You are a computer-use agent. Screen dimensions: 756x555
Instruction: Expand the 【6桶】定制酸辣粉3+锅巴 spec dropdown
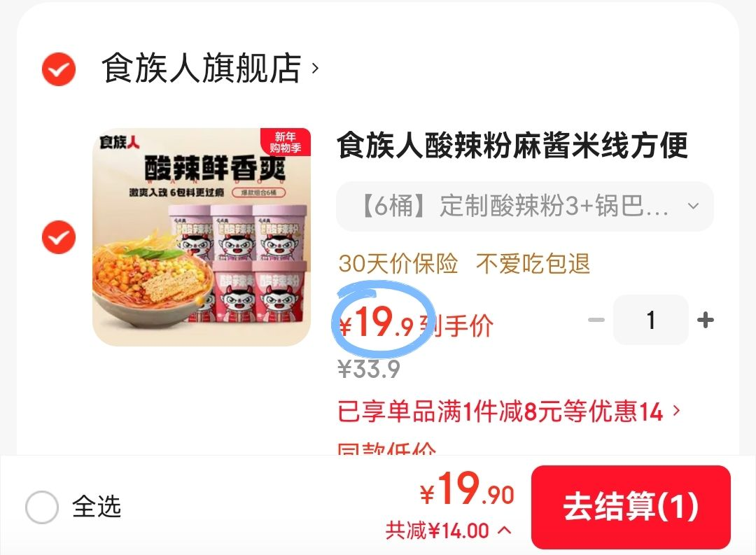[x=524, y=206]
